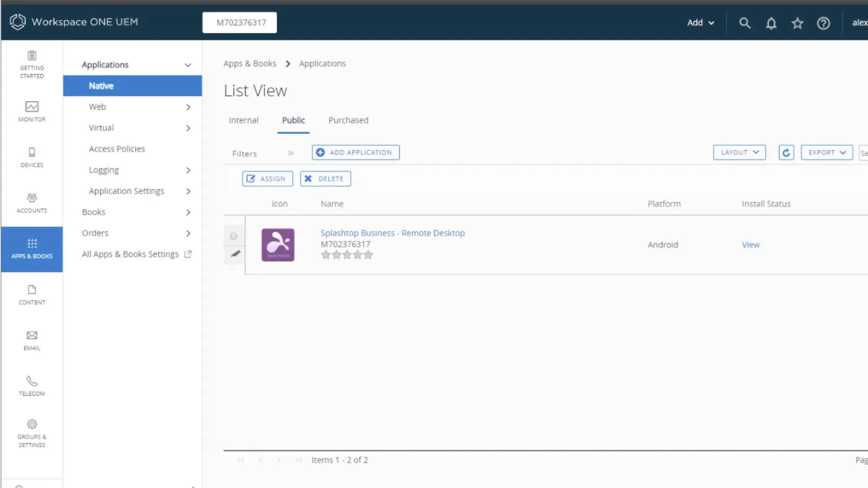
Task: Expand the Add menu in header
Action: pos(700,23)
